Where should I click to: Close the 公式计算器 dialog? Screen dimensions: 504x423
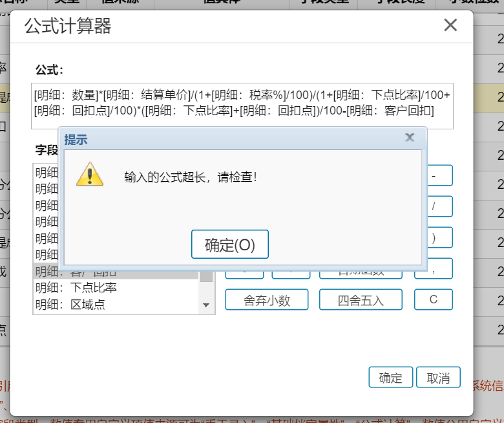(450, 25)
